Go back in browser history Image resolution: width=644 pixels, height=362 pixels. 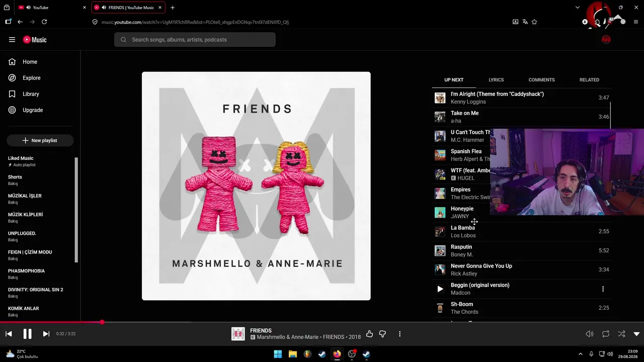20,22
